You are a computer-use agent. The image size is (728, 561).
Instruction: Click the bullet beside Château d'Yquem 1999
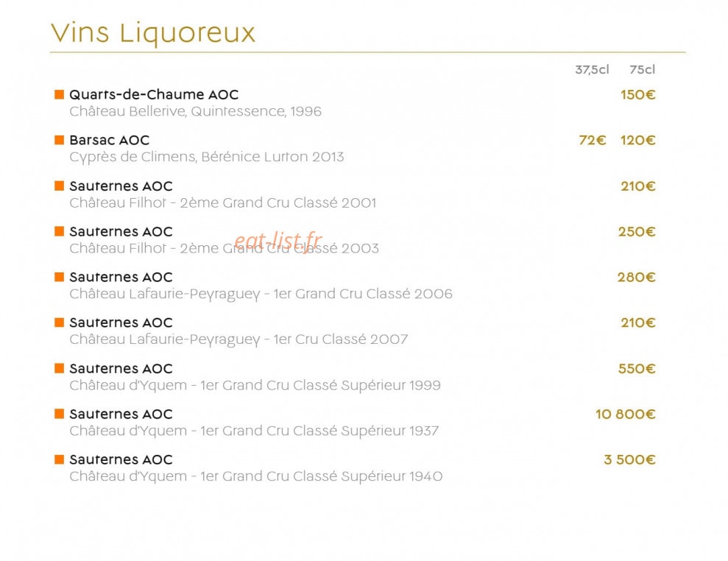tap(59, 368)
